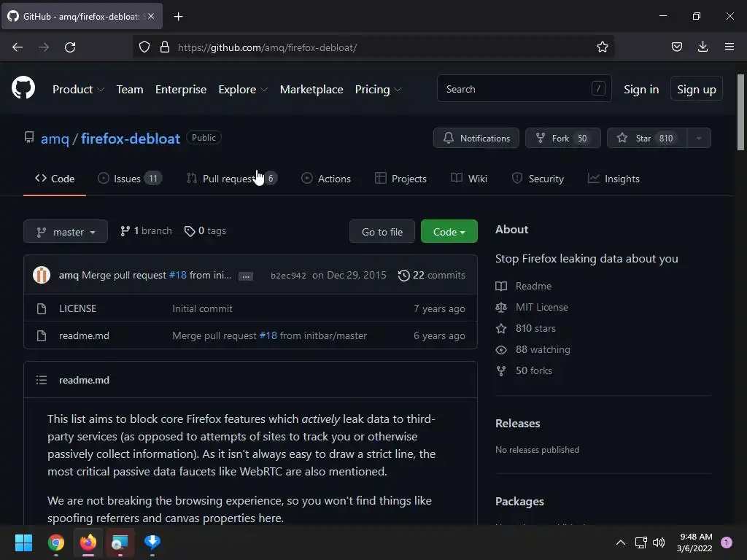Image resolution: width=747 pixels, height=560 pixels.
Task: Open the shield tracking protection icon
Action: pyautogui.click(x=144, y=47)
